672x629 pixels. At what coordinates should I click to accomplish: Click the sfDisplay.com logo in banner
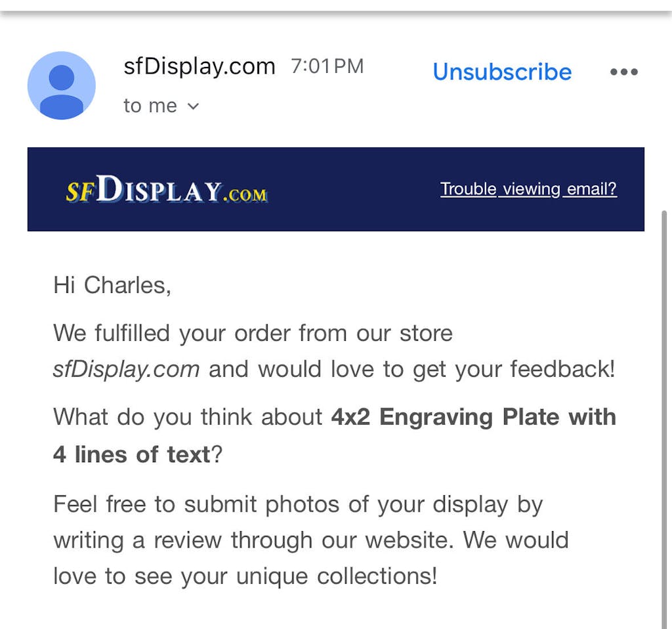click(x=167, y=190)
